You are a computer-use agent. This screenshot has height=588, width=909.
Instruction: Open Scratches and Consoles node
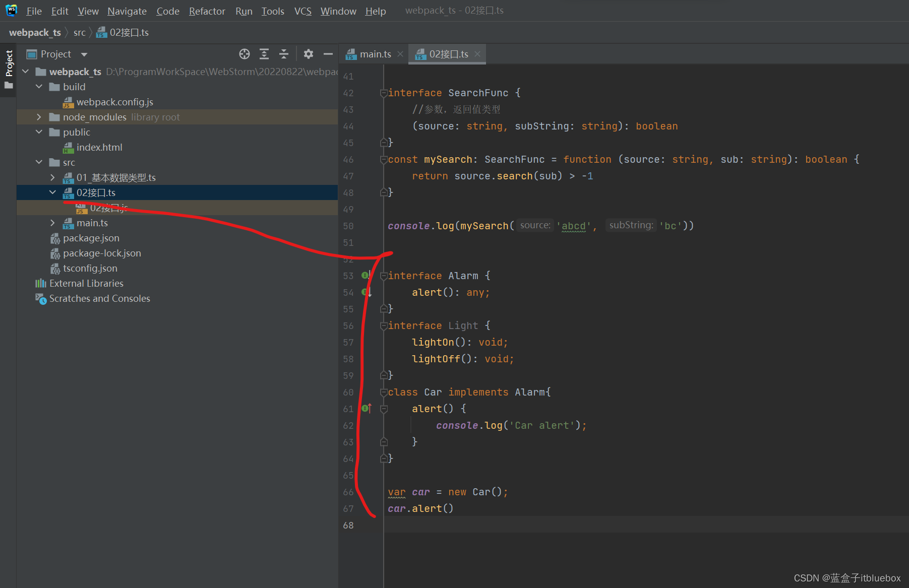pos(100,298)
